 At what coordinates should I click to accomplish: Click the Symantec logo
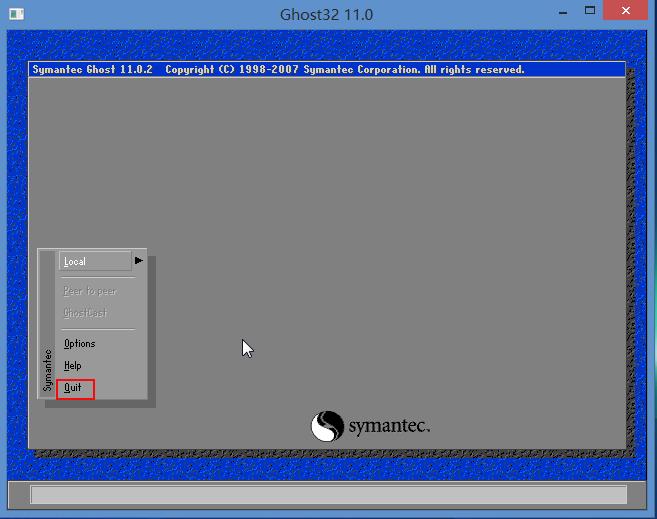pyautogui.click(x=370, y=426)
